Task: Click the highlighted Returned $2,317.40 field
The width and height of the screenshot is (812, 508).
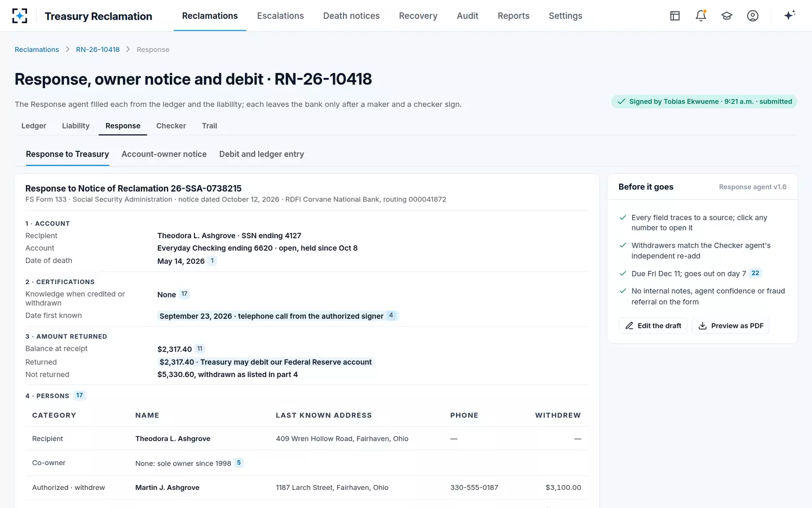Action: [266, 362]
